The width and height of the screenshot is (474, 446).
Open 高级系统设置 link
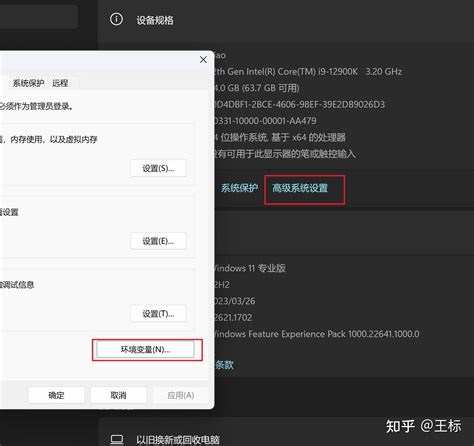tap(300, 188)
